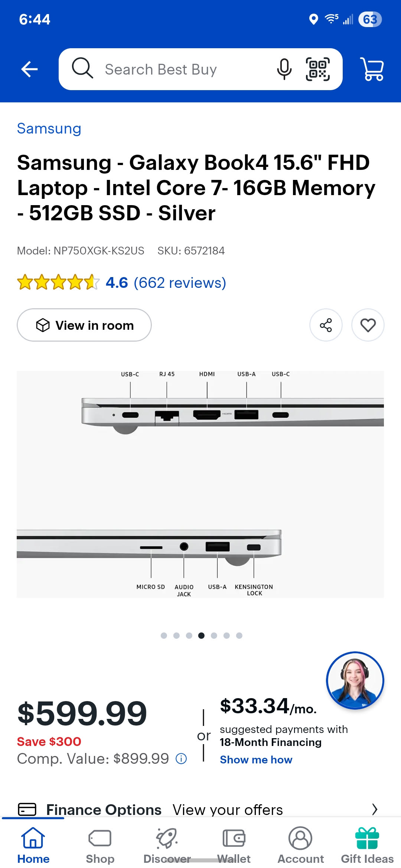
Task: Open the QR code scanner
Action: click(317, 69)
